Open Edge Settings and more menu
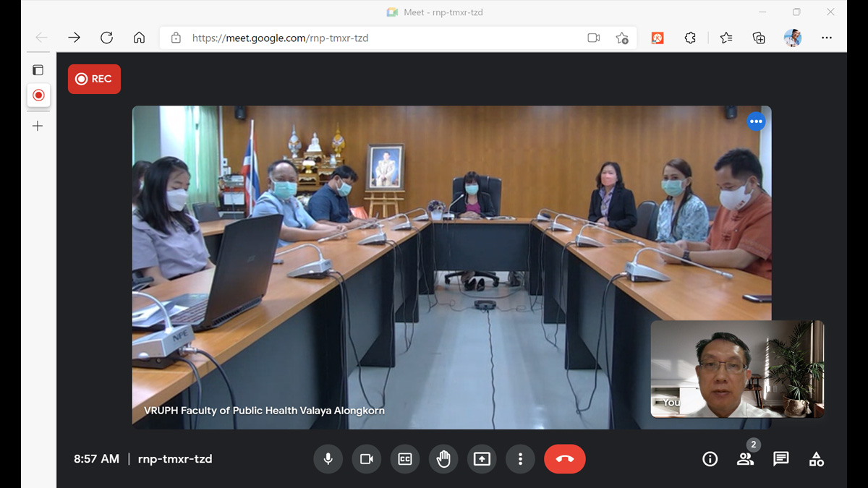Screen dimensions: 868x488 pos(827,38)
